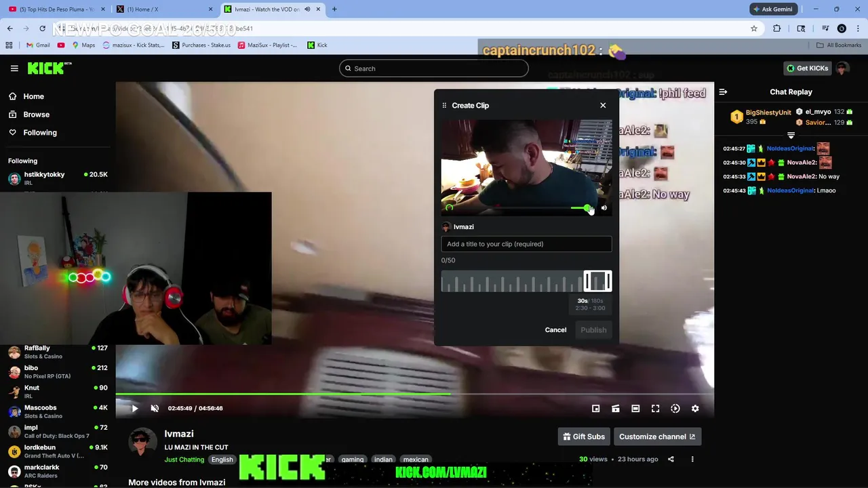Open the lvmazi channel avatar below the video

(142, 442)
